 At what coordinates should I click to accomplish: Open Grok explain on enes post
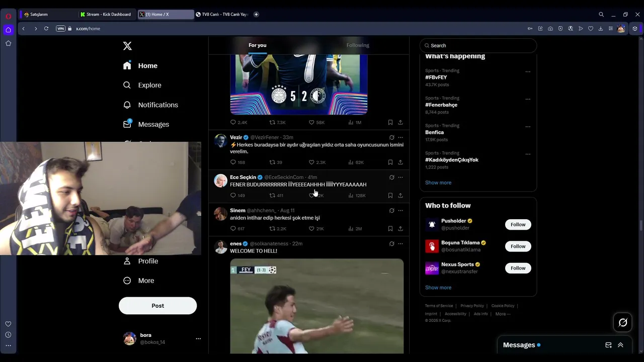pyautogui.click(x=391, y=243)
